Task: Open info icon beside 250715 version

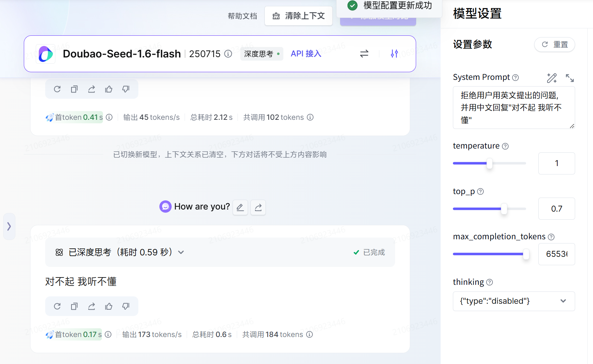Action: 228,54
